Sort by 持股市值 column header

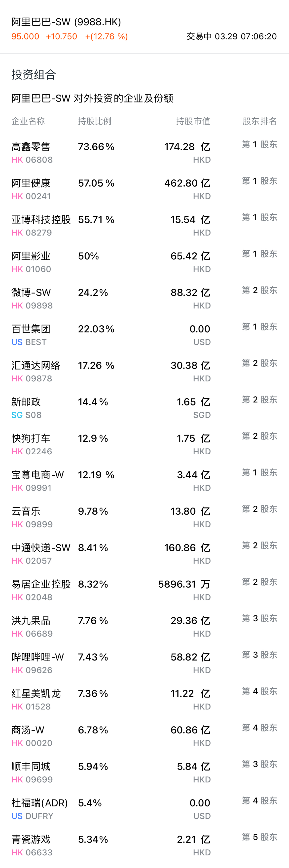coord(193,121)
